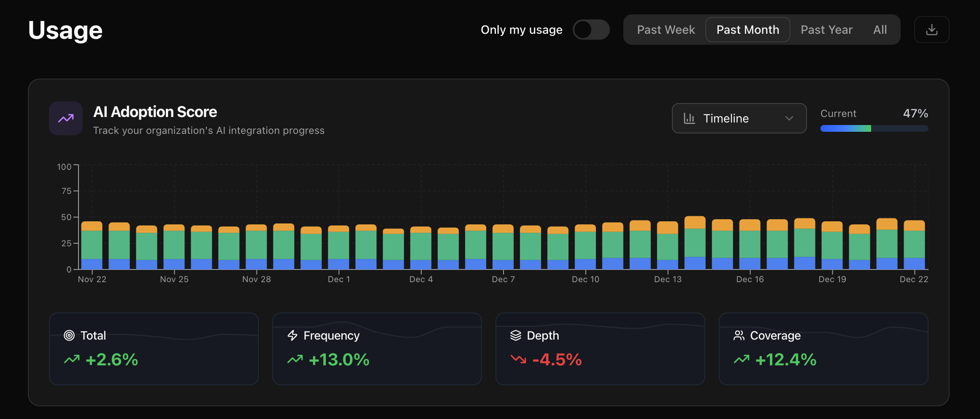
Task: Open the Timeline view dropdown
Action: pos(739,118)
